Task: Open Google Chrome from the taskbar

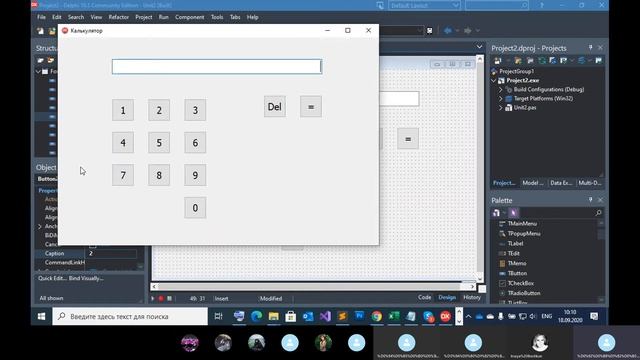Action: pos(377,316)
